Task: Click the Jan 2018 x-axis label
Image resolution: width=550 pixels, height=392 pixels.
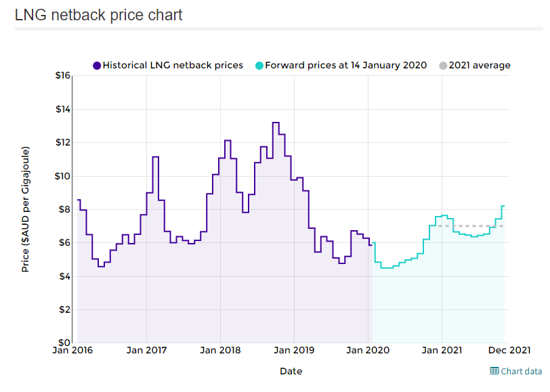Action: [x=220, y=350]
